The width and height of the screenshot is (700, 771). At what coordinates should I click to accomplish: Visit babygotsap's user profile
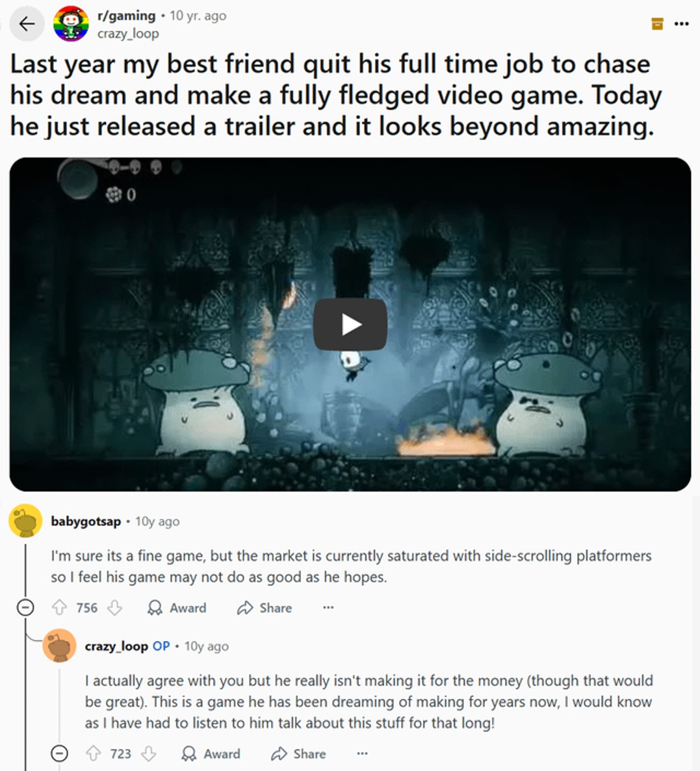86,521
